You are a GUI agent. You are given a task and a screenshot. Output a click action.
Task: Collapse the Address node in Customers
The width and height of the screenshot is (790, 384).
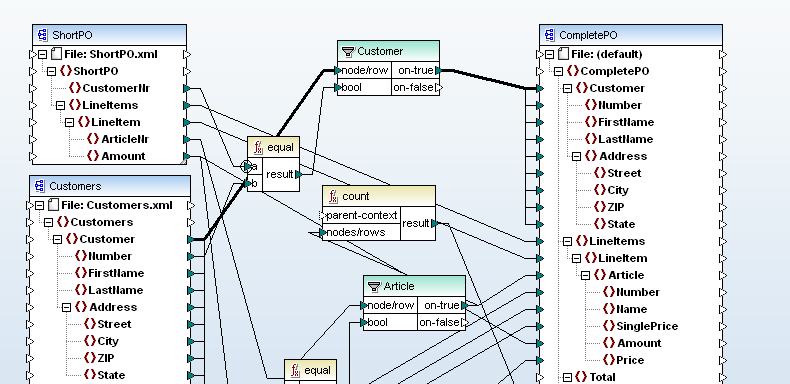coord(67,307)
